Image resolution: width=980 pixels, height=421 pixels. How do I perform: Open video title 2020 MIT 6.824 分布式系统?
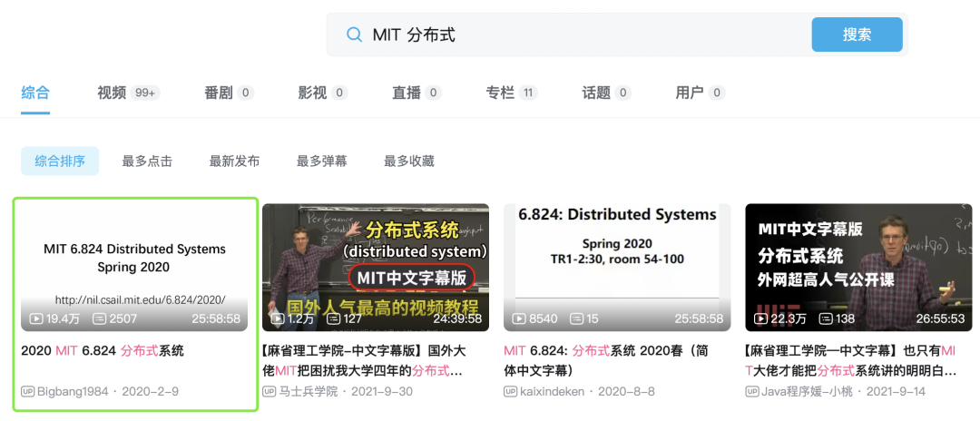pos(103,350)
